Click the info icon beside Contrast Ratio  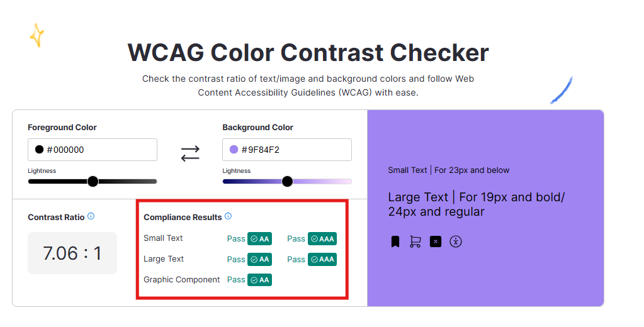[x=91, y=216]
